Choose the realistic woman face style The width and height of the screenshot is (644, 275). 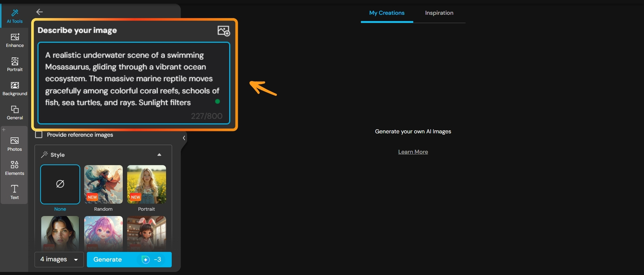tap(60, 233)
